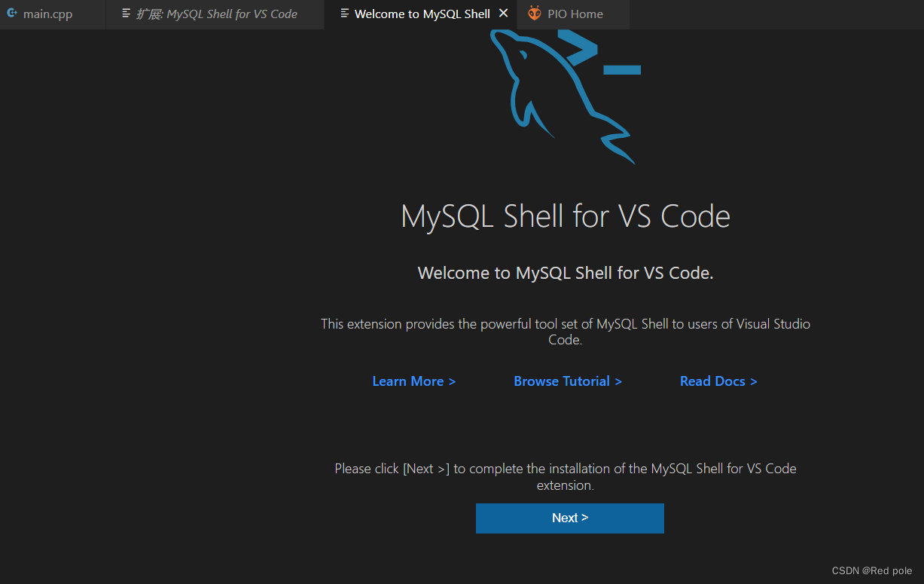Click the list icon on Welcome to MySQL Shell tab

[346, 13]
